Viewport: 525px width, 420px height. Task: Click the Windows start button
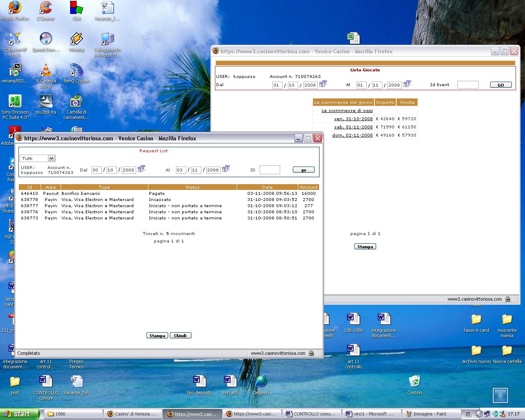click(x=20, y=414)
